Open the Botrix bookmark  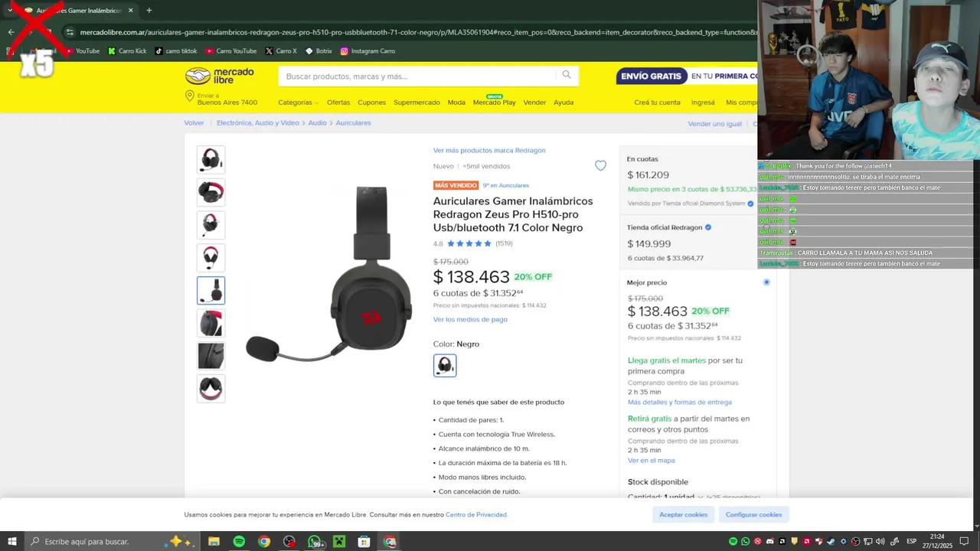pyautogui.click(x=318, y=51)
